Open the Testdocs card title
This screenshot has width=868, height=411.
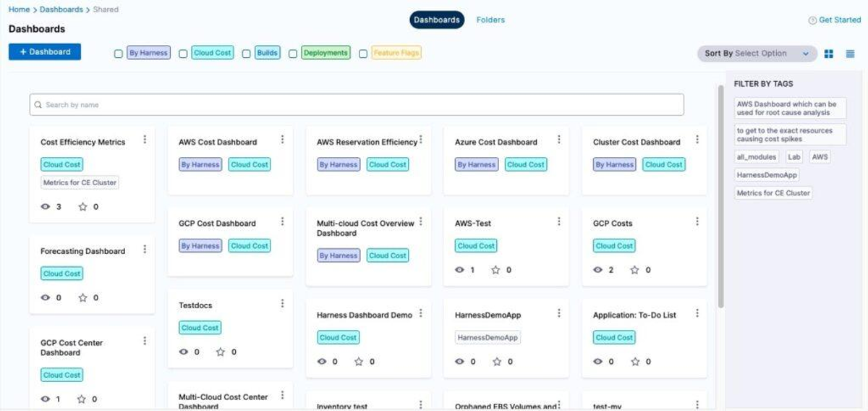pyautogui.click(x=195, y=305)
